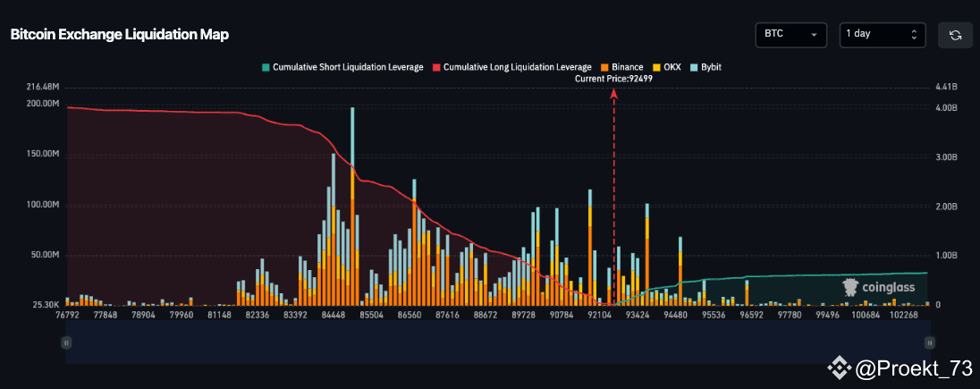
Task: Toggle Cumulative Short Liquidation Leverage legend
Action: coord(343,67)
